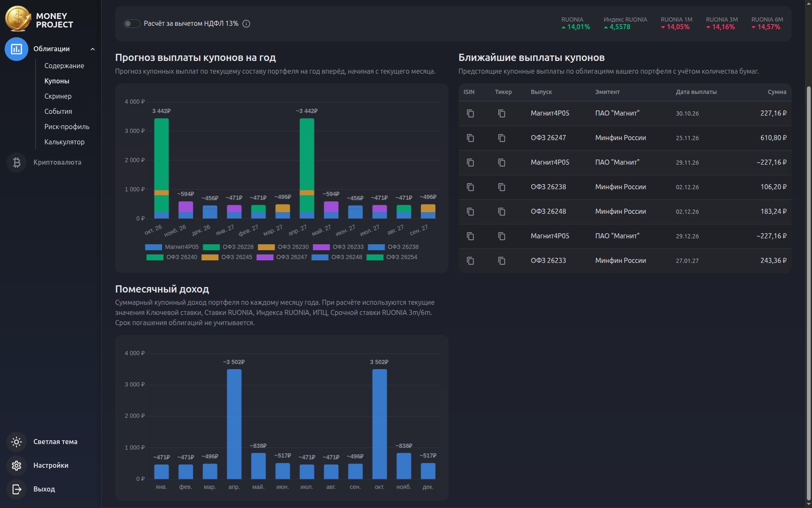The image size is (812, 508).
Task: Open the Настройки gear icon
Action: pos(17,466)
